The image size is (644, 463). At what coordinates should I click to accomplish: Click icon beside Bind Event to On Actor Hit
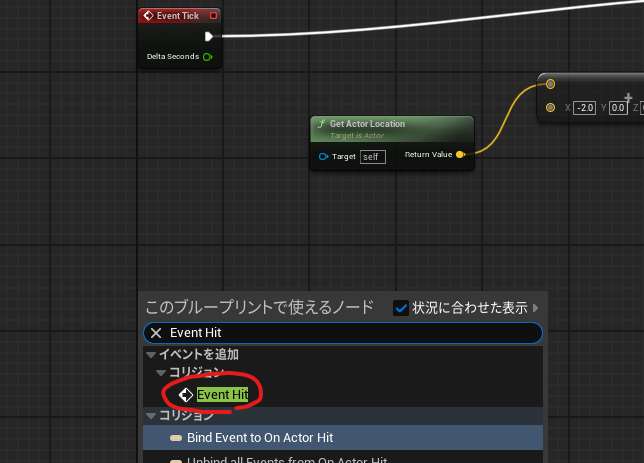176,438
